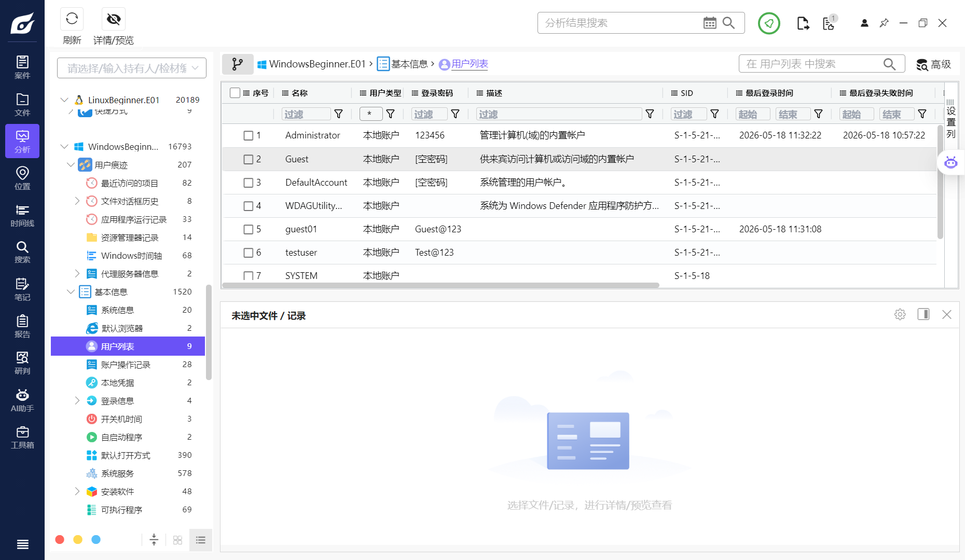The image size is (965, 560).
Task: Open the 时间线 sidebar section
Action: [x=22, y=215]
